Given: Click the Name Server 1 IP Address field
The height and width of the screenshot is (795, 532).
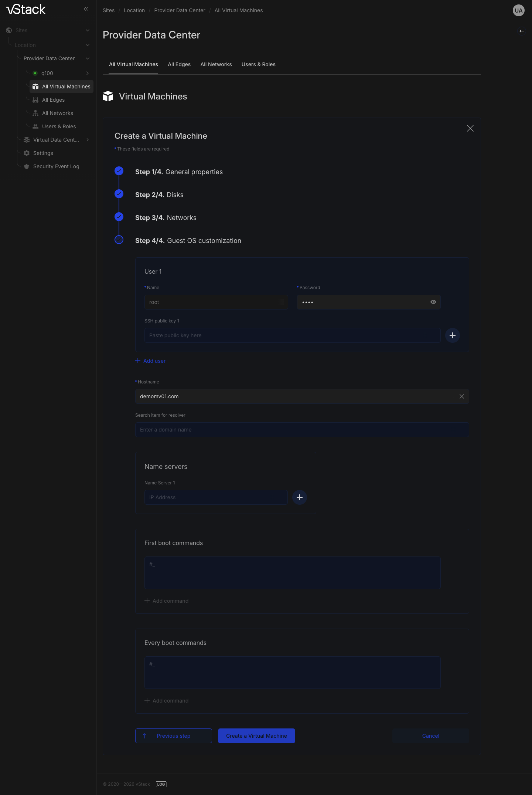Looking at the screenshot, I should click(216, 497).
